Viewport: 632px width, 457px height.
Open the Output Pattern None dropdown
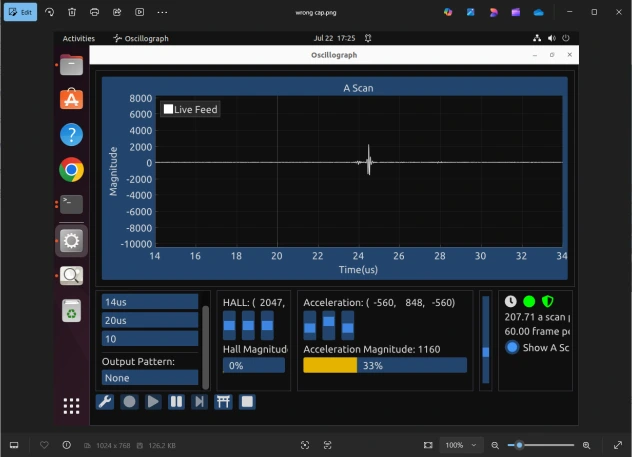150,378
